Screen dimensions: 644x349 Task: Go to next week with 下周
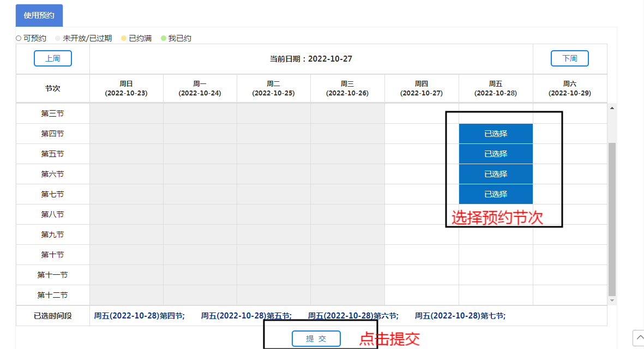tap(569, 58)
